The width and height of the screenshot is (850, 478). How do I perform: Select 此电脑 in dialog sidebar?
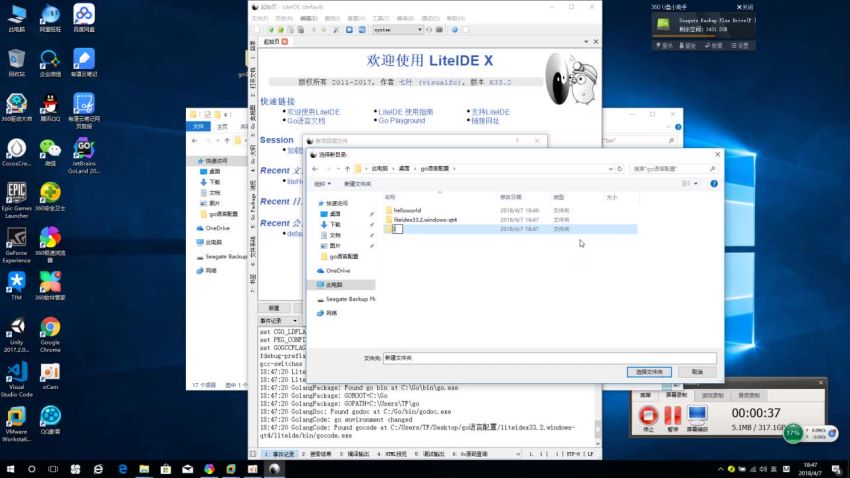[342, 285]
